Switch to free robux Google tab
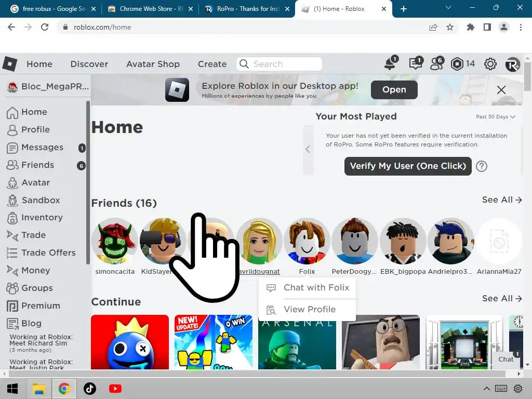The image size is (532, 399). 53,9
